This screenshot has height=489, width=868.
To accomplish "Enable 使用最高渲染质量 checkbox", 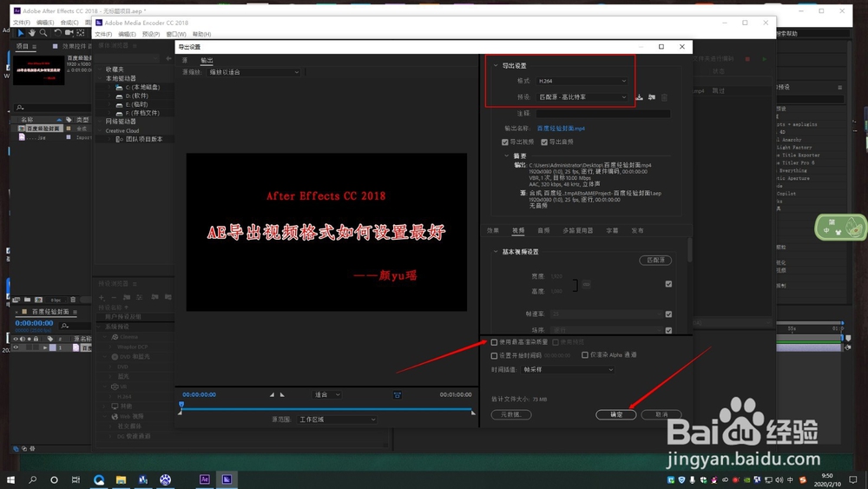I will [495, 342].
